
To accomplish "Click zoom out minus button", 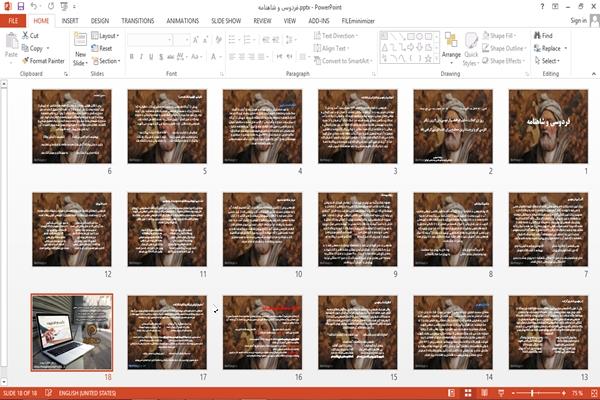I will pyautogui.click(x=513, y=393).
